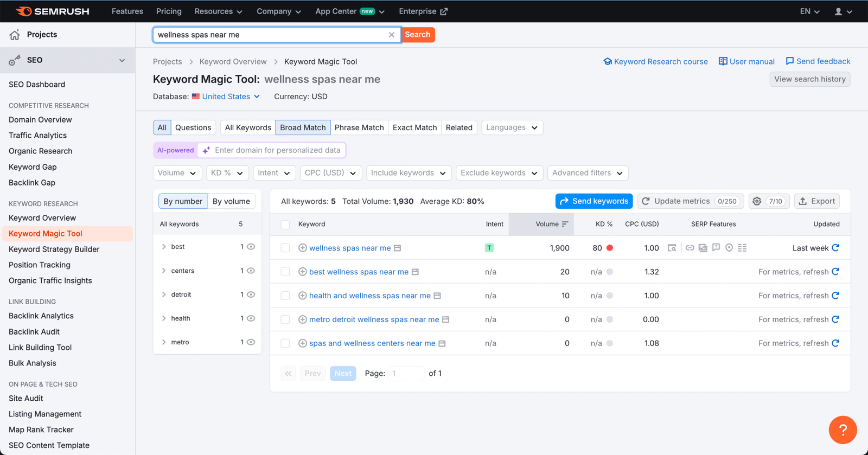The width and height of the screenshot is (868, 455).
Task: Open Include keywords dropdown
Action: [x=409, y=173]
